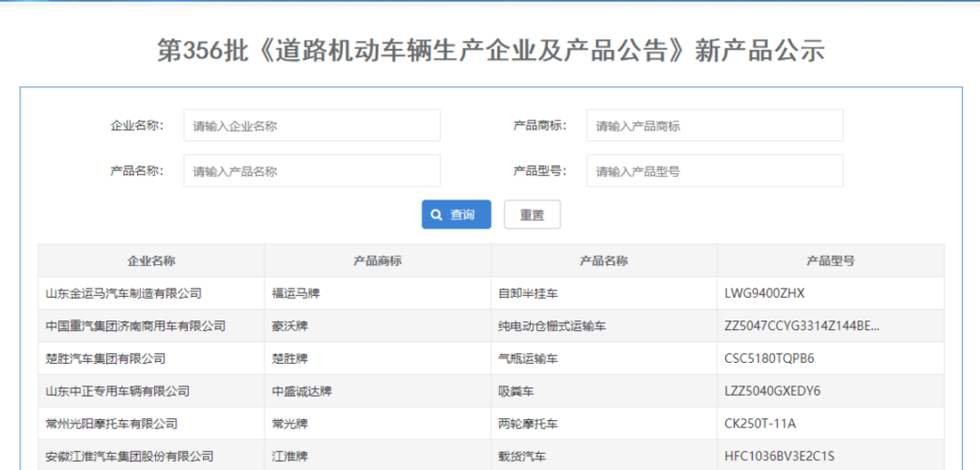The height and width of the screenshot is (470, 980).
Task: Select cell 安徽江淮汽车集团股份有限公司
Action: (152, 456)
